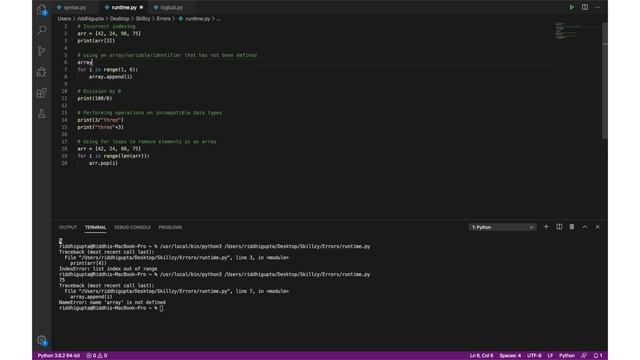The image size is (640, 360).
Task: Split the editor to the right
Action: [x=584, y=7]
